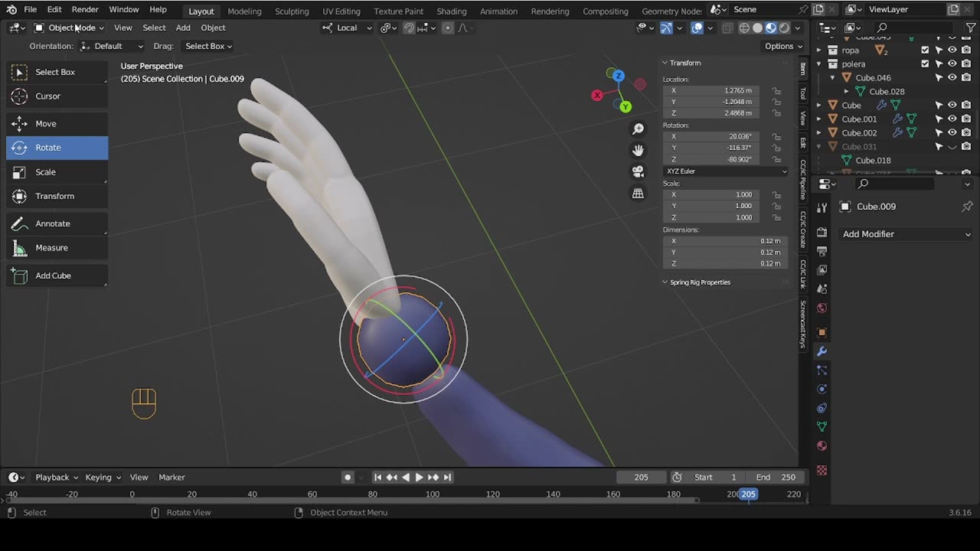
Task: Open the Material properties tab icon
Action: (x=822, y=445)
